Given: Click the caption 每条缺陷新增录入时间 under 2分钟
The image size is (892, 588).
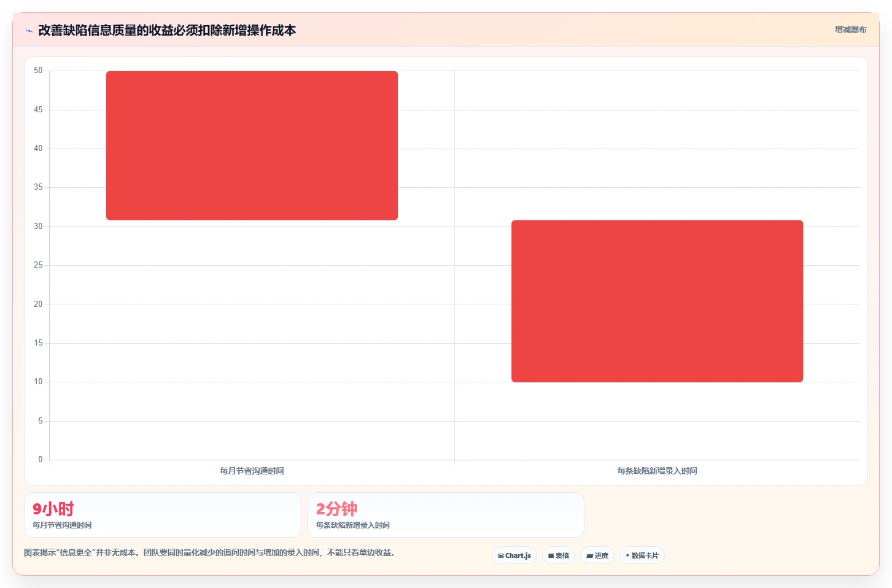Looking at the screenshot, I should 353,525.
